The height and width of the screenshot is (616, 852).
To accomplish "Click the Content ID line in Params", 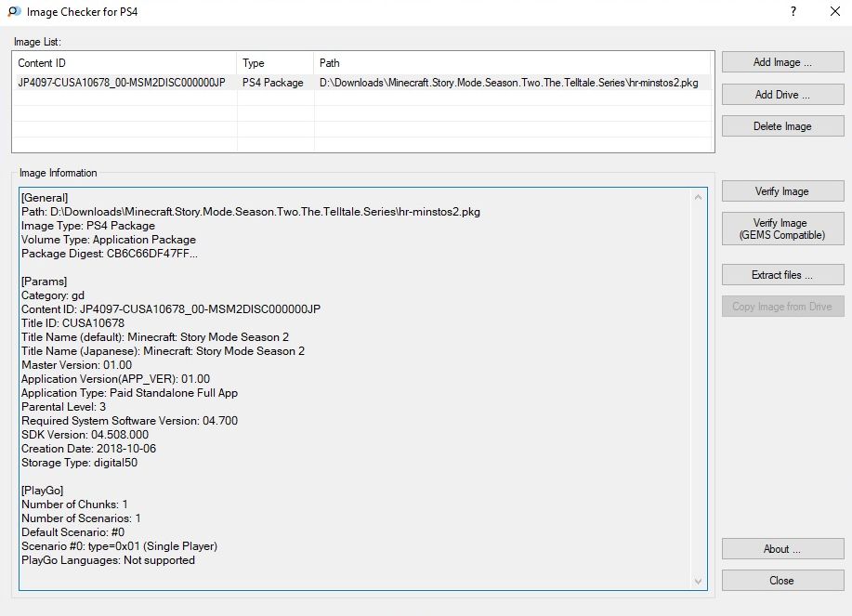I will tap(171, 309).
